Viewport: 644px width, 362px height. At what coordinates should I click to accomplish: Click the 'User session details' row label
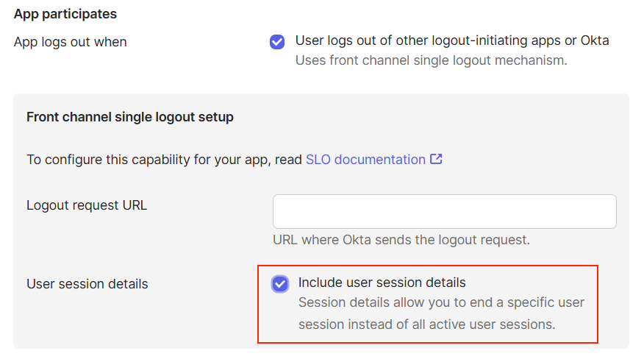(87, 284)
